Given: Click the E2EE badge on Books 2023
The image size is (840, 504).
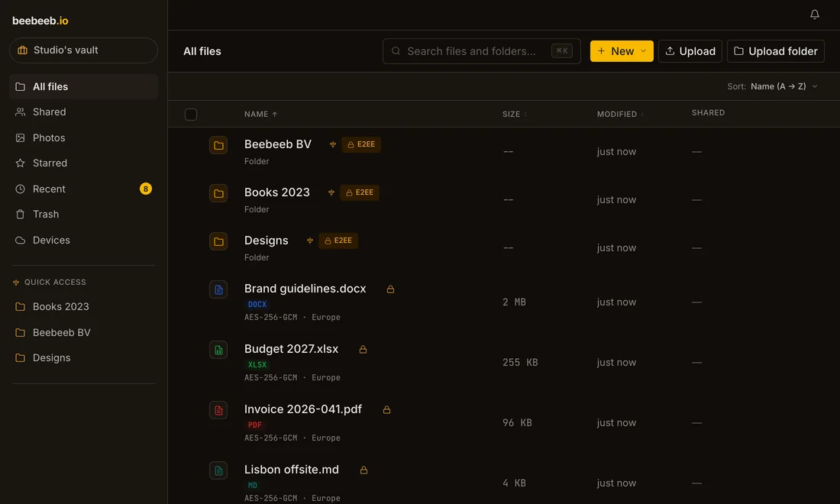Looking at the screenshot, I should click(360, 192).
